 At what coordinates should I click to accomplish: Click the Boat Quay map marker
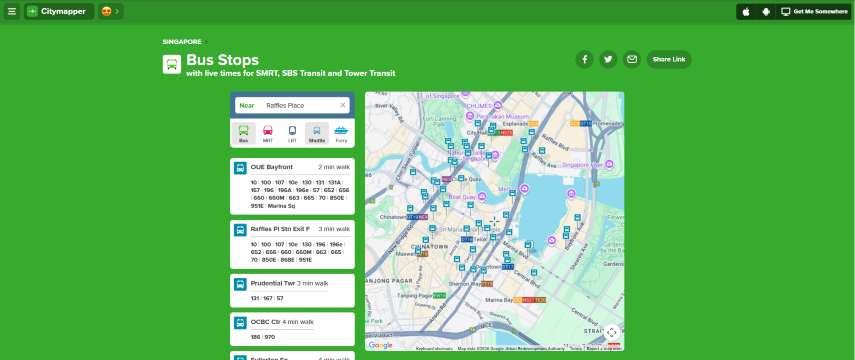pyautogui.click(x=482, y=197)
